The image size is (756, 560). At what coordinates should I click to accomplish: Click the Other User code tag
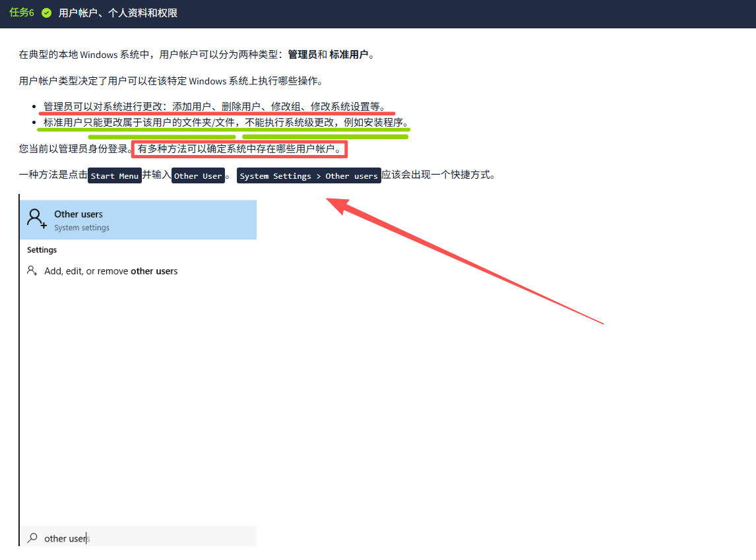[198, 176]
